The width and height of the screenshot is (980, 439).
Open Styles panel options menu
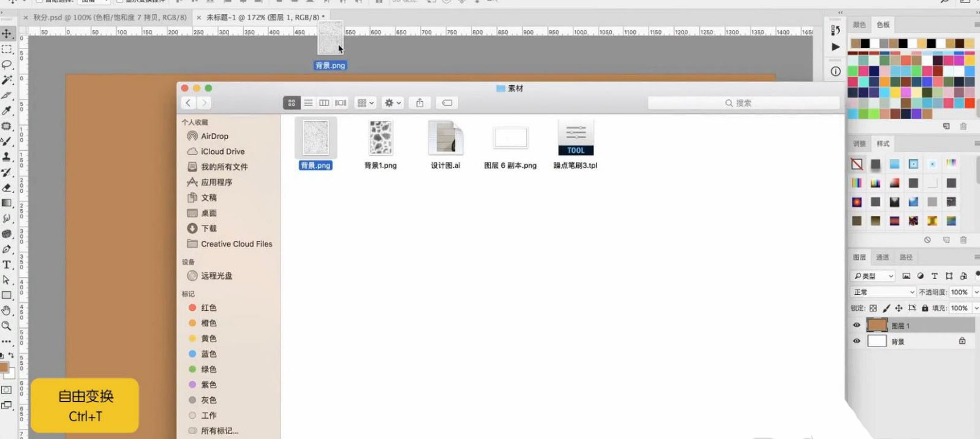tap(976, 143)
